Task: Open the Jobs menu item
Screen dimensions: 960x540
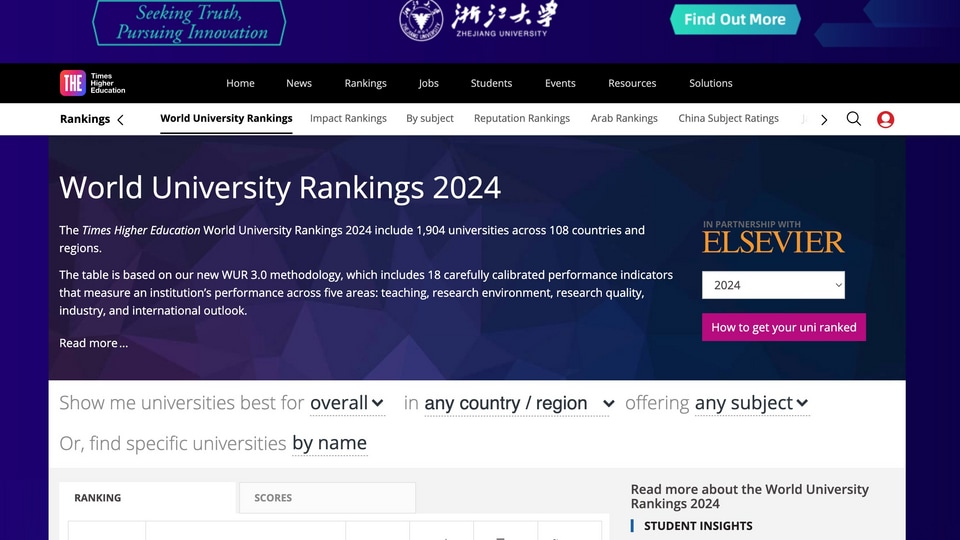Action: point(429,83)
